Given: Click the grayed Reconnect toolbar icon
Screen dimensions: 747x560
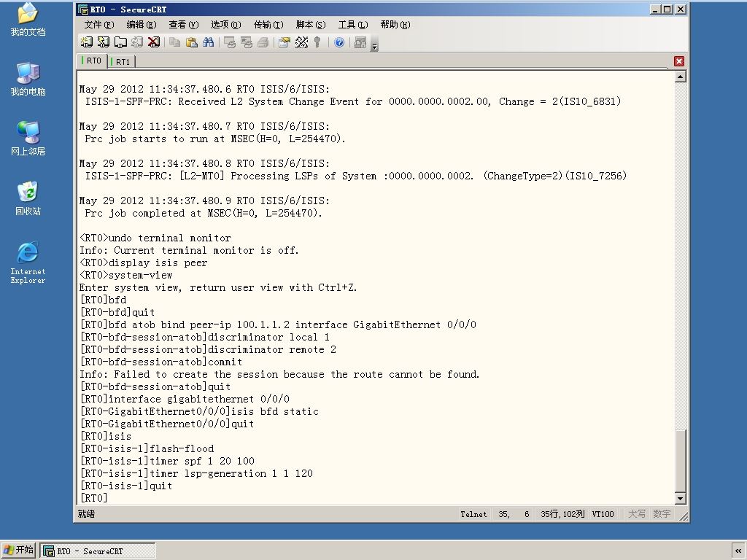Looking at the screenshot, I should 136,42.
